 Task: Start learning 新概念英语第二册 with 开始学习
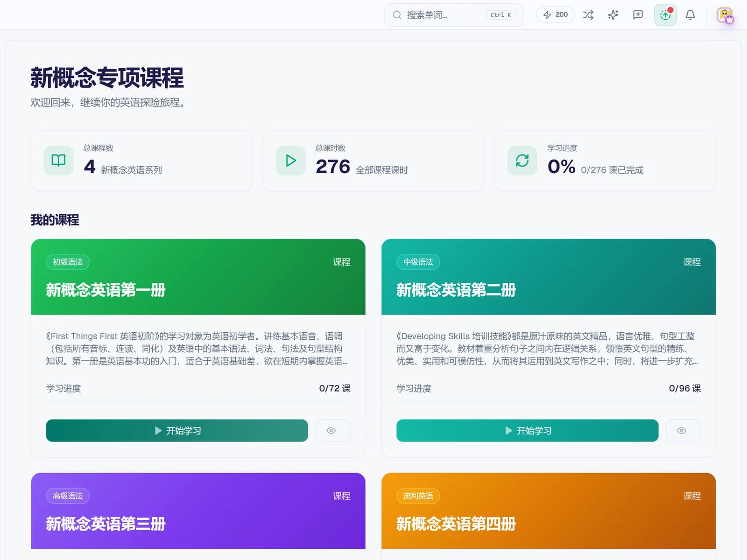pos(528,430)
